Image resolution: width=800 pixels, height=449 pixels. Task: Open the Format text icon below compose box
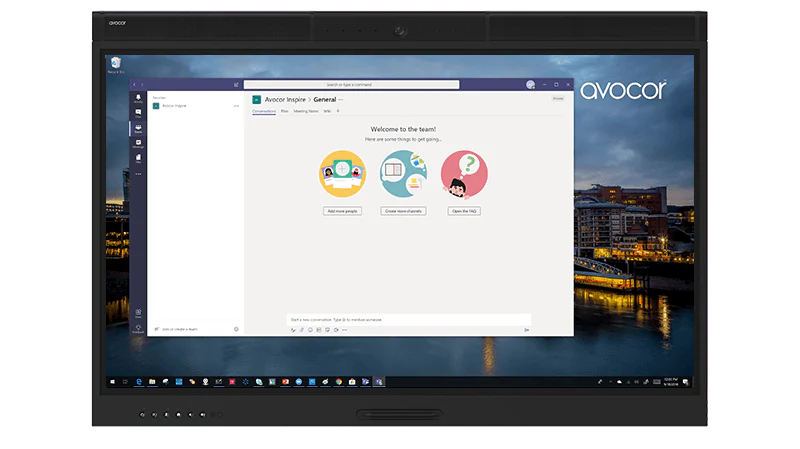click(x=293, y=330)
